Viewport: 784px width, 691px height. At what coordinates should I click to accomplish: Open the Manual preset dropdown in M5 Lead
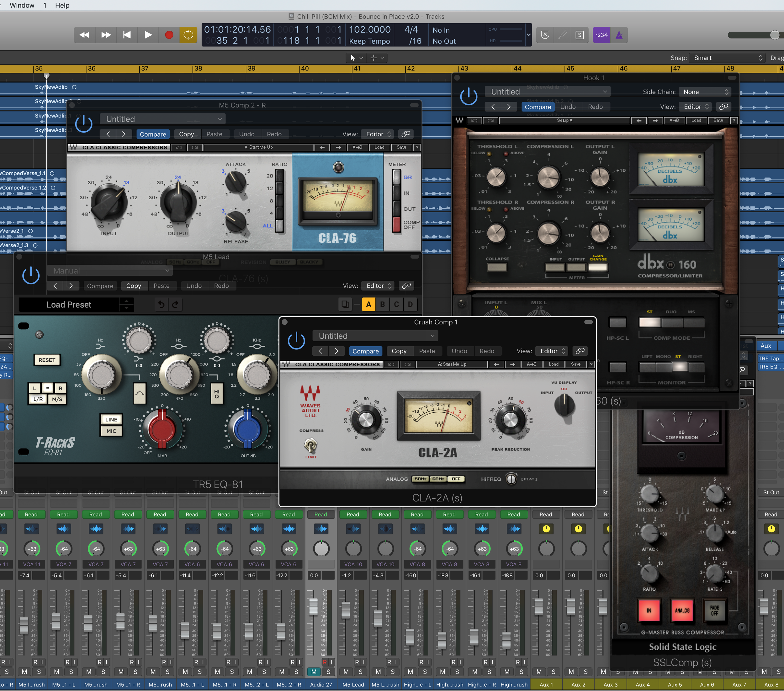click(x=110, y=271)
